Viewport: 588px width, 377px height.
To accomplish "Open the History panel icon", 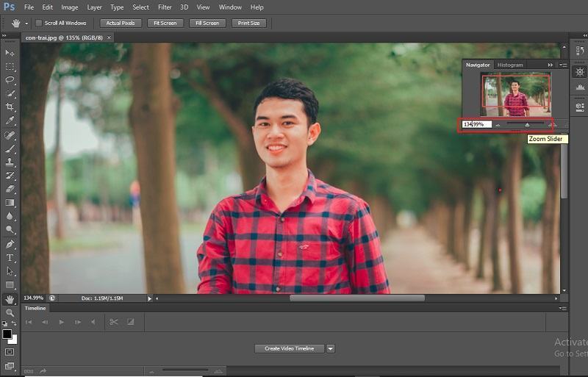I will pyautogui.click(x=580, y=51).
